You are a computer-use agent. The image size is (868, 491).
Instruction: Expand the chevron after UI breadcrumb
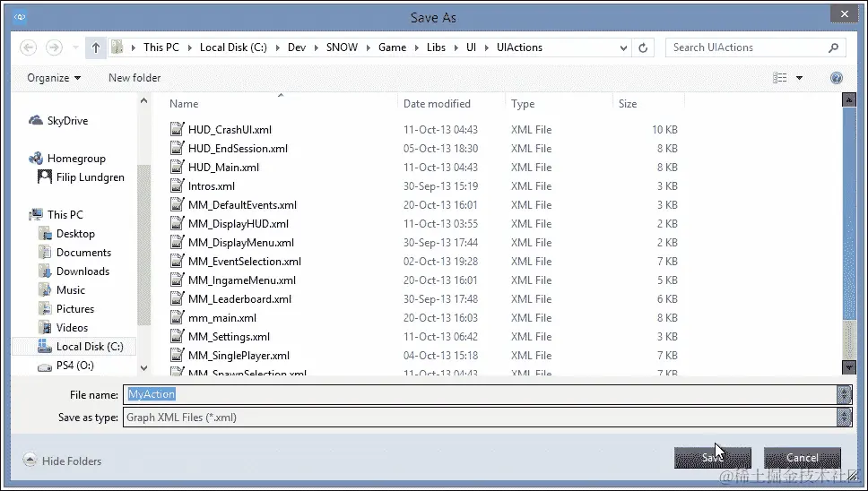coord(487,47)
